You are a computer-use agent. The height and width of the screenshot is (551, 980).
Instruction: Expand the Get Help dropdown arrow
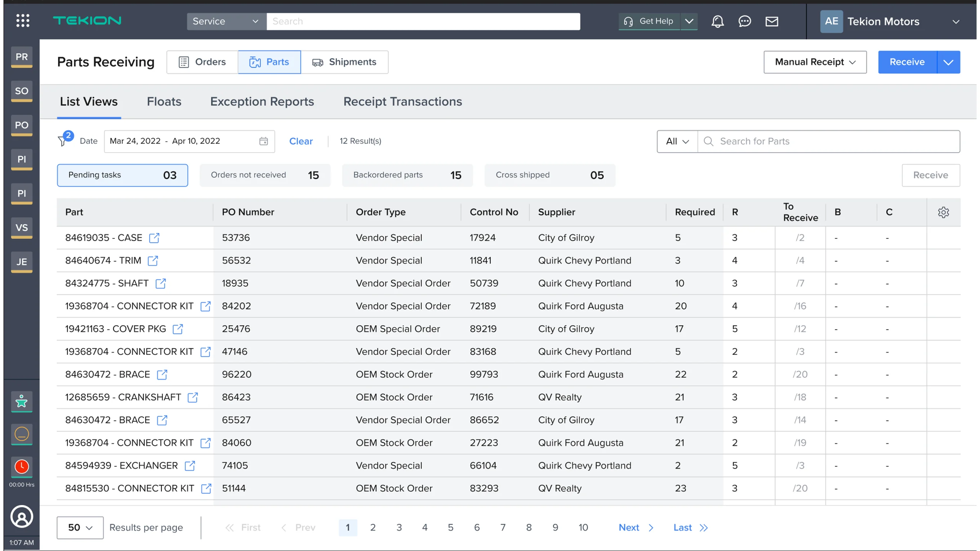click(689, 21)
